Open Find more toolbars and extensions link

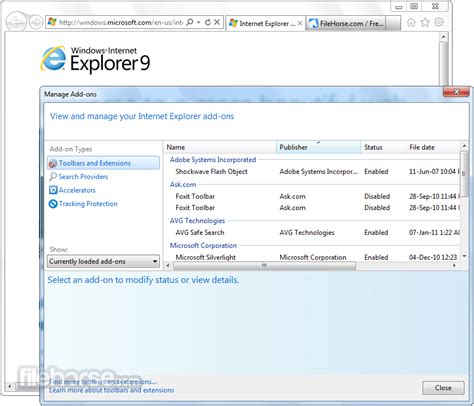102,382
